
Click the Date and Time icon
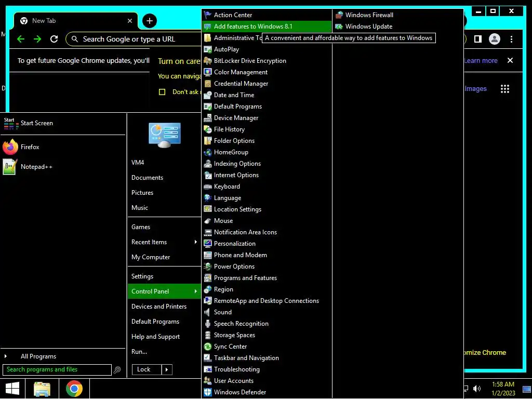coord(208,95)
